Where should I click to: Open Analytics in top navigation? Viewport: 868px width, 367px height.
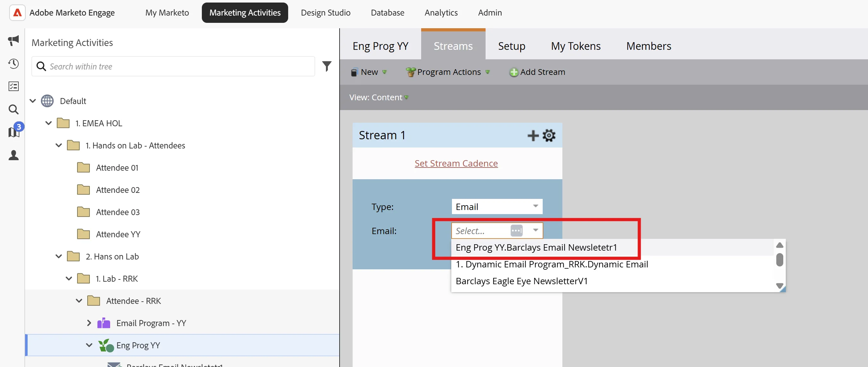[x=441, y=13]
